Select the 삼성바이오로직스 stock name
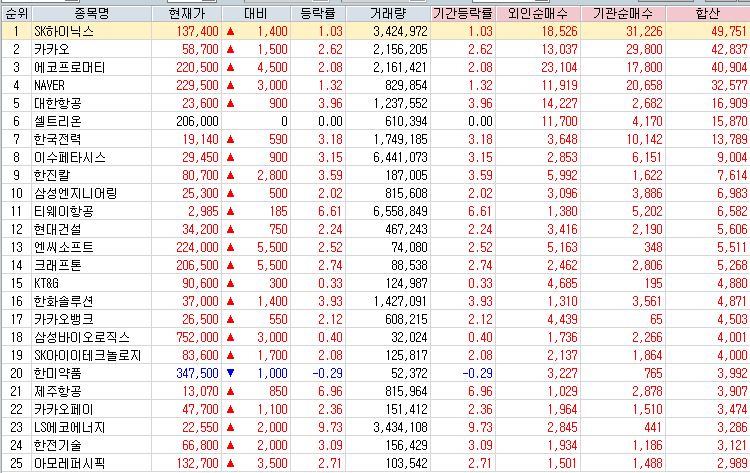 (x=82, y=337)
